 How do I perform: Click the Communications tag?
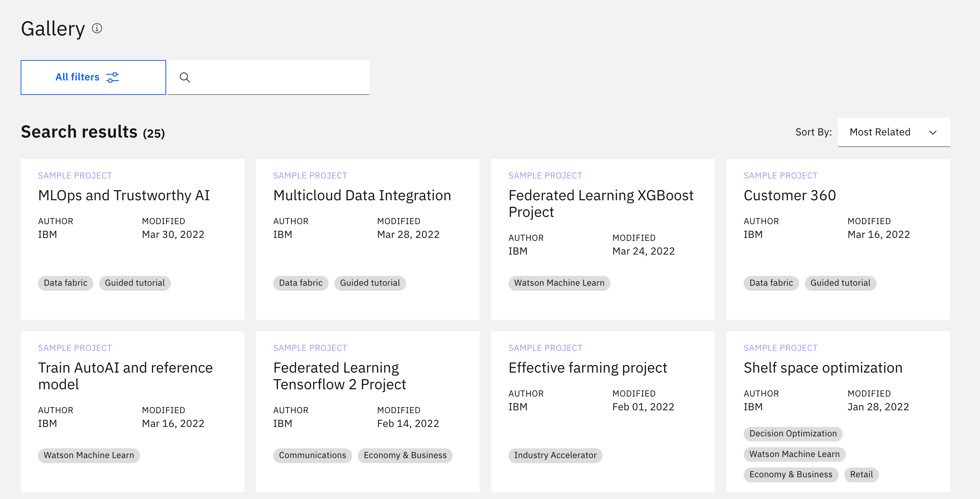(312, 455)
